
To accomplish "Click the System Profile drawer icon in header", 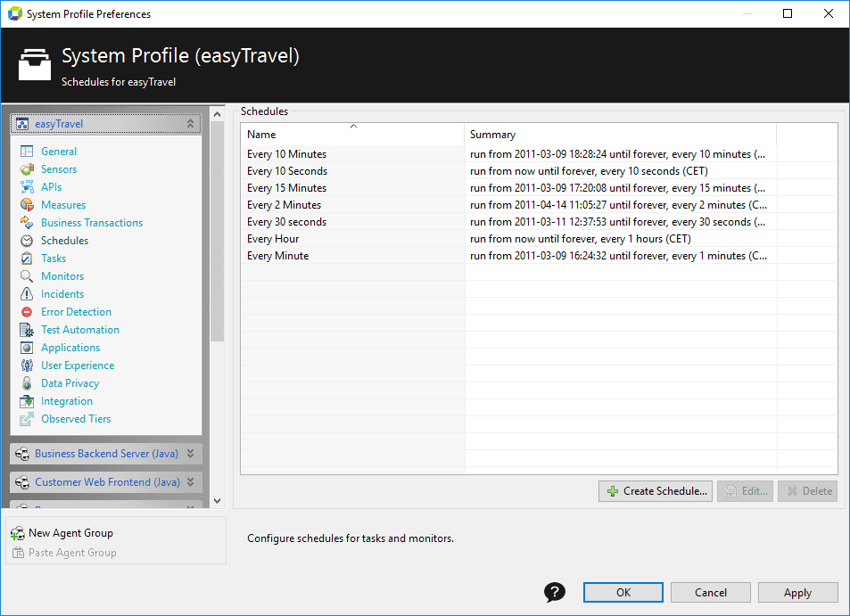I will click(34, 64).
